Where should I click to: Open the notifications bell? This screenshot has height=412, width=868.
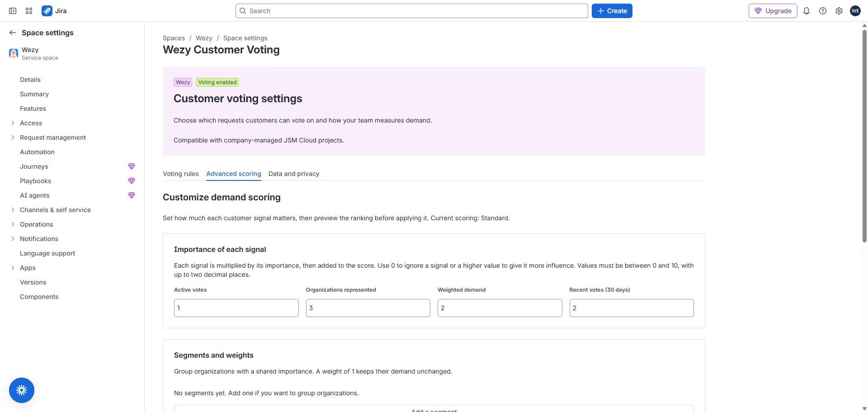[x=807, y=11]
